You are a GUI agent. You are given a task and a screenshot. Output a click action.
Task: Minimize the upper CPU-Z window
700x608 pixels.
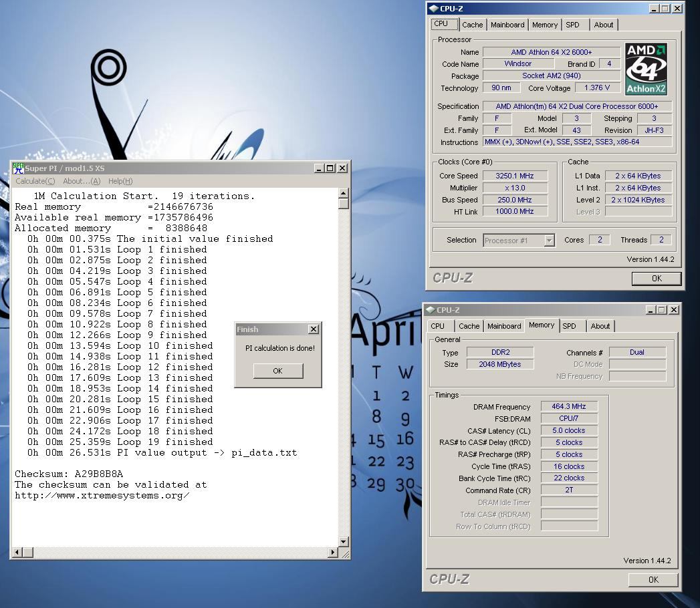[654, 9]
